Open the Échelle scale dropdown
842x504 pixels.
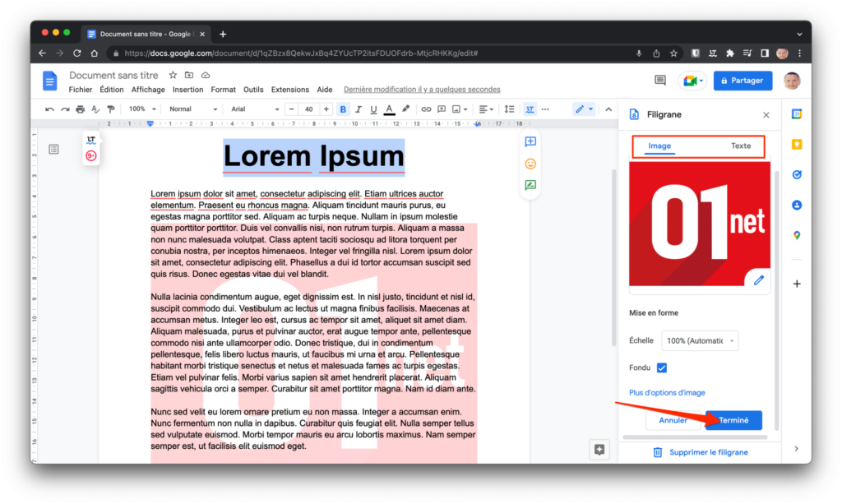(700, 341)
